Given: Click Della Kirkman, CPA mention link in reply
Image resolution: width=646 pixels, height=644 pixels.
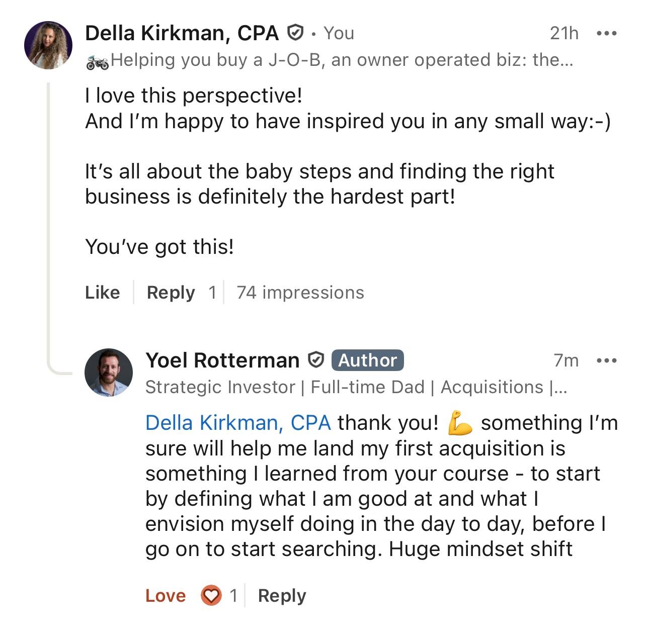Looking at the screenshot, I should 238,423.
